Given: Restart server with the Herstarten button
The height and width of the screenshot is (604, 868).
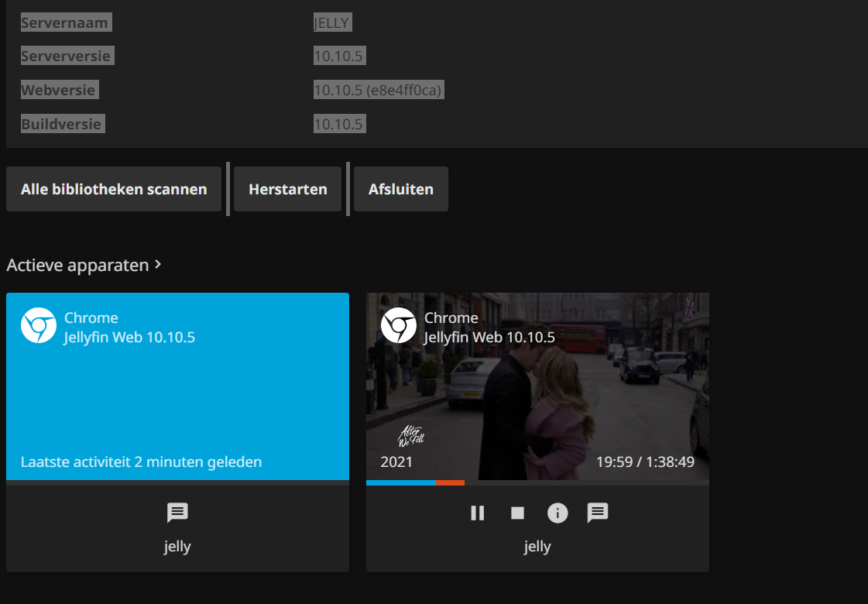Looking at the screenshot, I should [x=287, y=189].
